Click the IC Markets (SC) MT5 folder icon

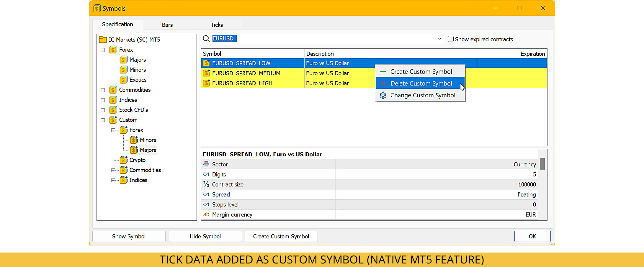pos(103,40)
